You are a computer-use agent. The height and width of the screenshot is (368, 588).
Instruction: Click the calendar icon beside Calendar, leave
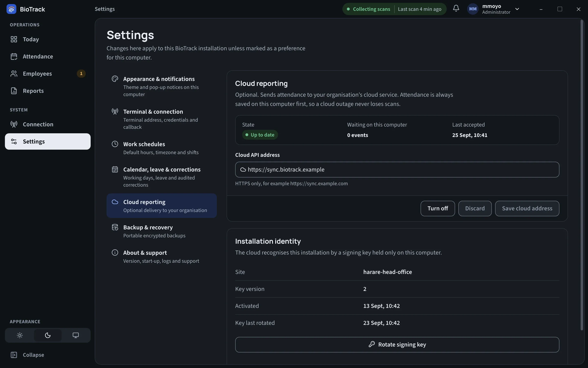[x=115, y=169]
